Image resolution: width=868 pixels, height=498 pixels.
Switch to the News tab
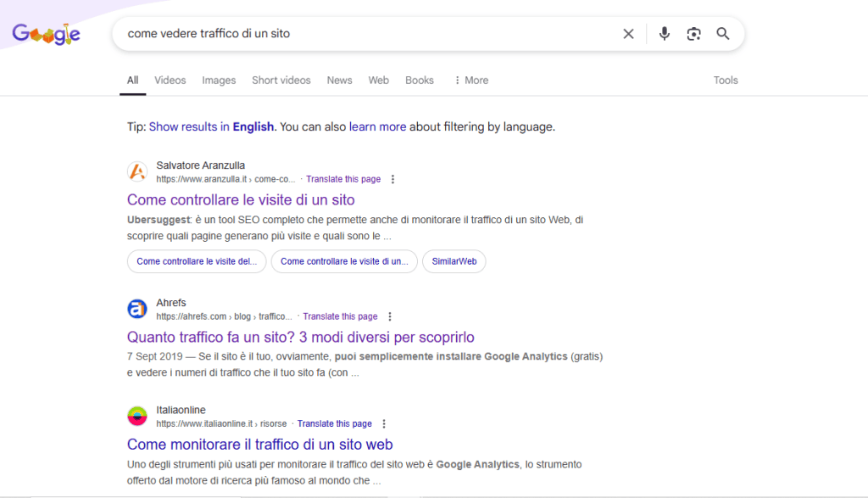(339, 81)
